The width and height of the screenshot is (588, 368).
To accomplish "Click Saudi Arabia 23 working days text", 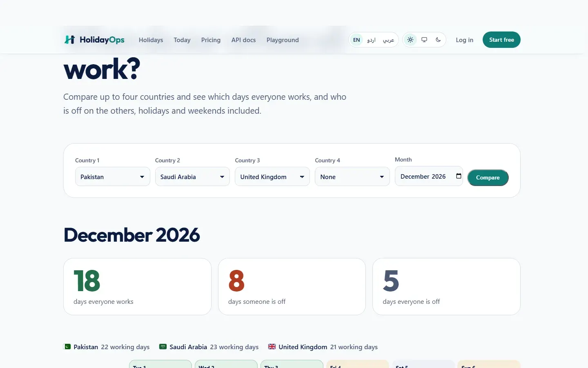I will point(214,347).
